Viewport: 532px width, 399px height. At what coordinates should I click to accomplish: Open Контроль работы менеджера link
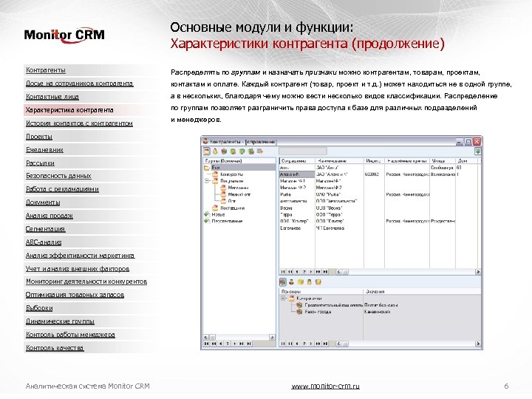[x=70, y=335]
